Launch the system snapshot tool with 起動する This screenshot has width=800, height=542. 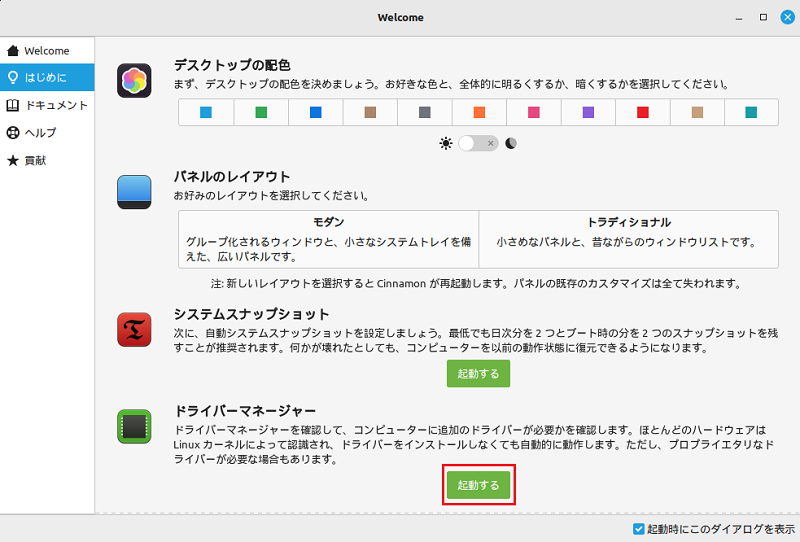tap(478, 374)
